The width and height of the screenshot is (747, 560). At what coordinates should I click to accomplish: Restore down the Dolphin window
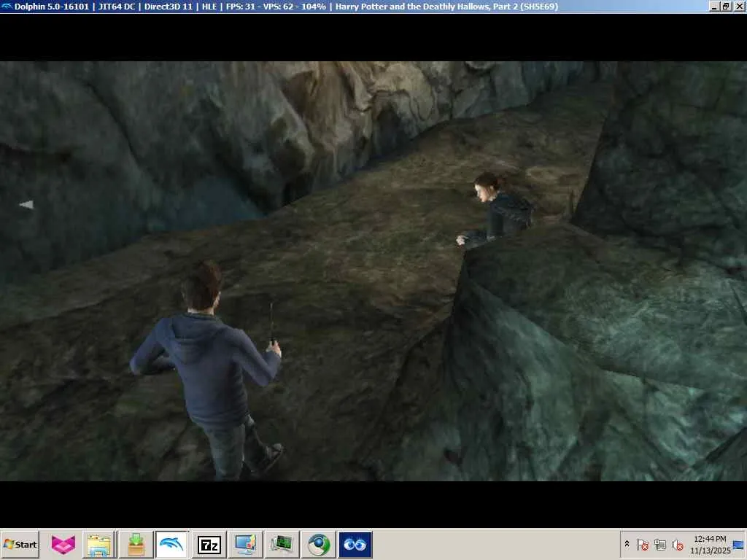point(726,7)
